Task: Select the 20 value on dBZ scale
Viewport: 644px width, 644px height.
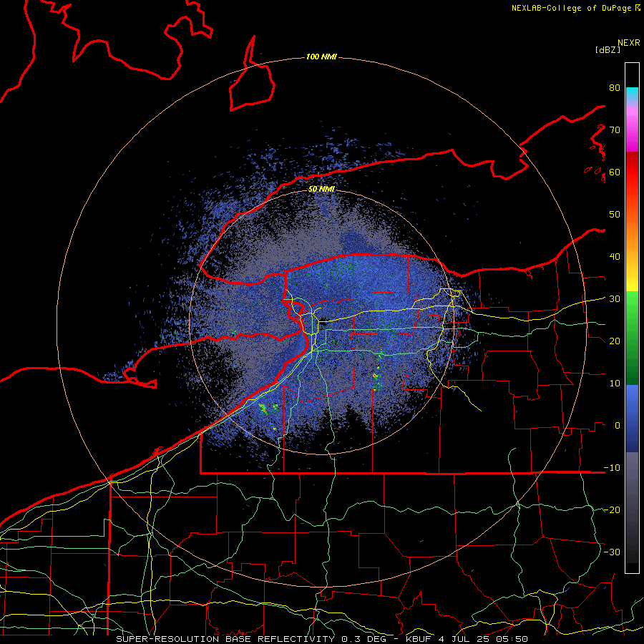Action: (615, 341)
